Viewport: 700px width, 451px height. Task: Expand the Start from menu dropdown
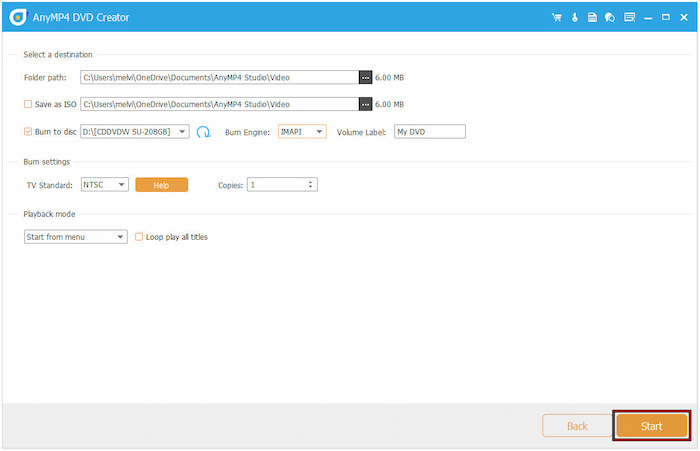pyautogui.click(x=121, y=237)
